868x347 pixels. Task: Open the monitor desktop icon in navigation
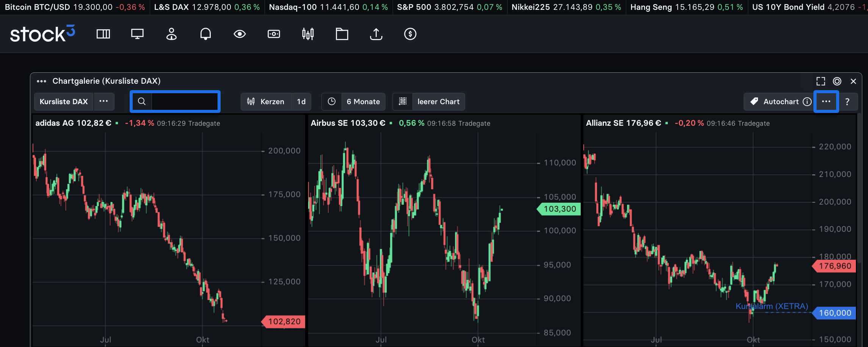click(137, 34)
